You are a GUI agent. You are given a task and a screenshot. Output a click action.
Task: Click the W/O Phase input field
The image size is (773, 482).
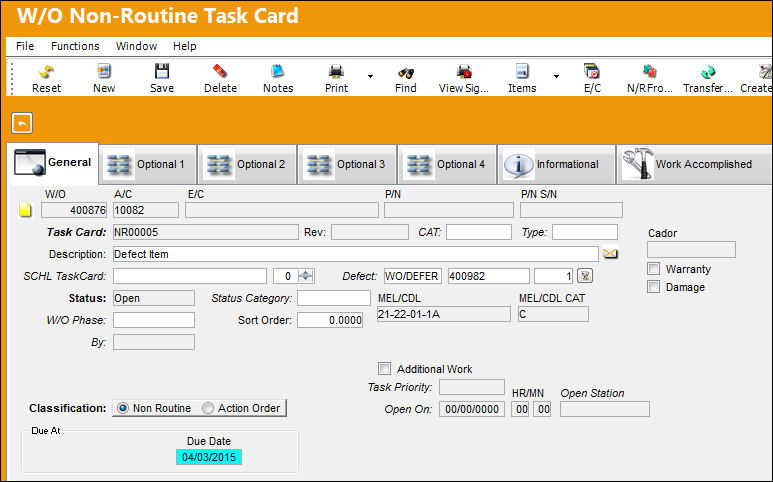coord(154,320)
